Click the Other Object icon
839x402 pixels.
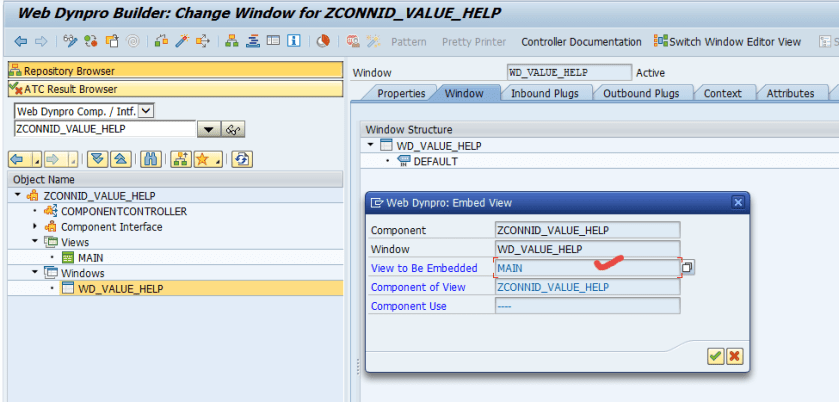click(x=112, y=41)
